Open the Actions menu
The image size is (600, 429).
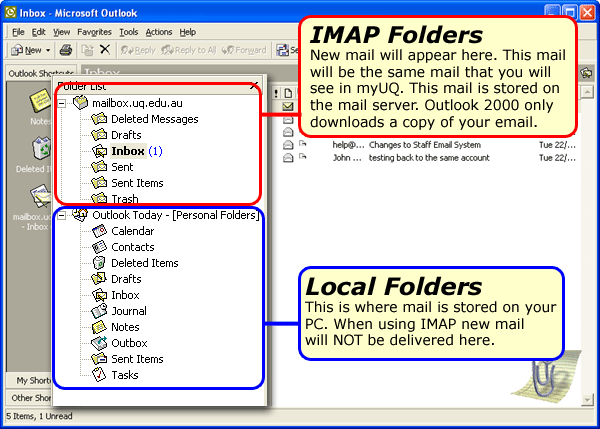pos(159,32)
